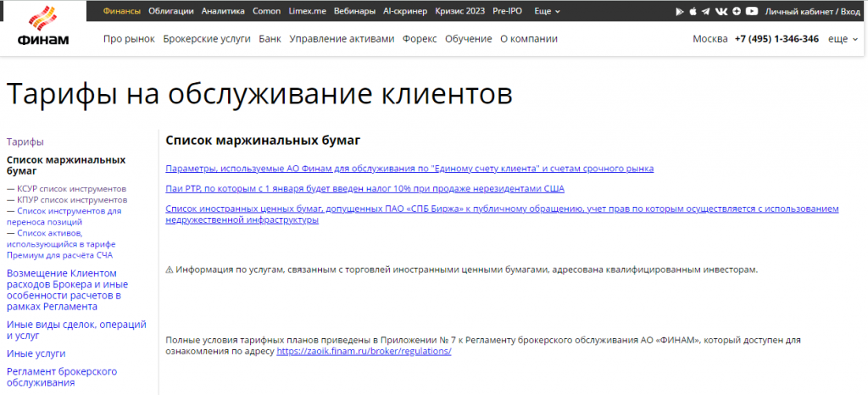Expand the еще dropdown next to phone number

pyautogui.click(x=843, y=39)
